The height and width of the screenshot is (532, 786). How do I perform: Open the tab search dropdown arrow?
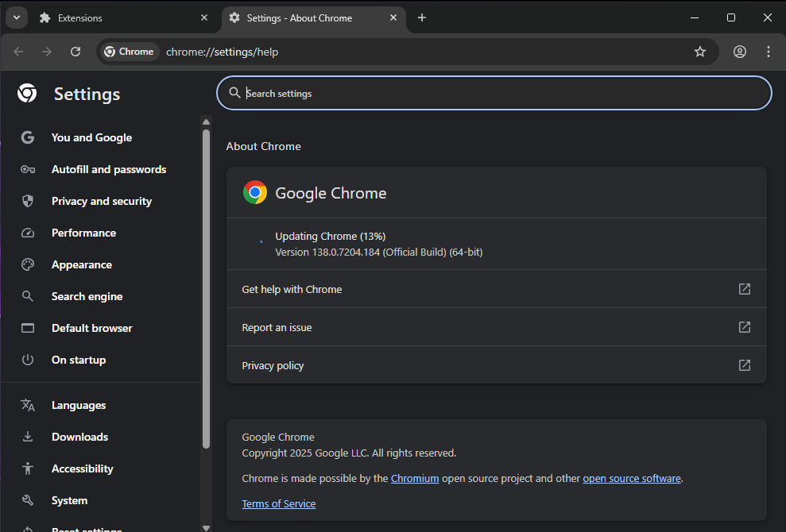[17, 18]
